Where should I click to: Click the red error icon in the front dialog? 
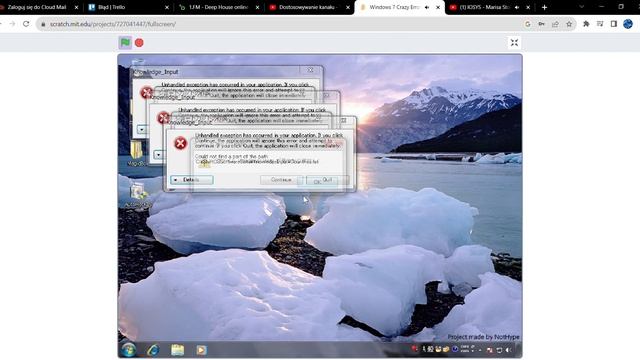180,143
